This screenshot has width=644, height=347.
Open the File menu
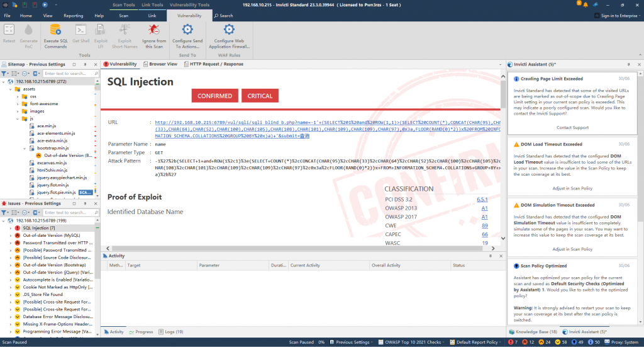8,16
